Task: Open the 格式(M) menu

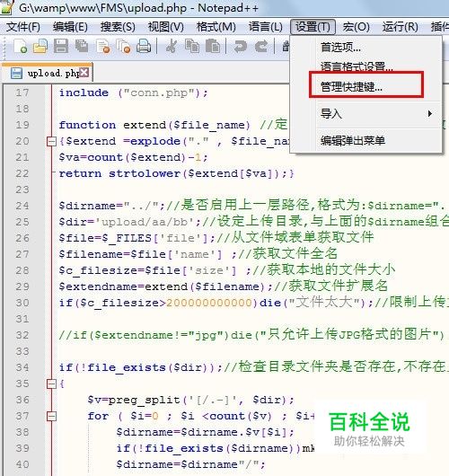Action: (216, 27)
